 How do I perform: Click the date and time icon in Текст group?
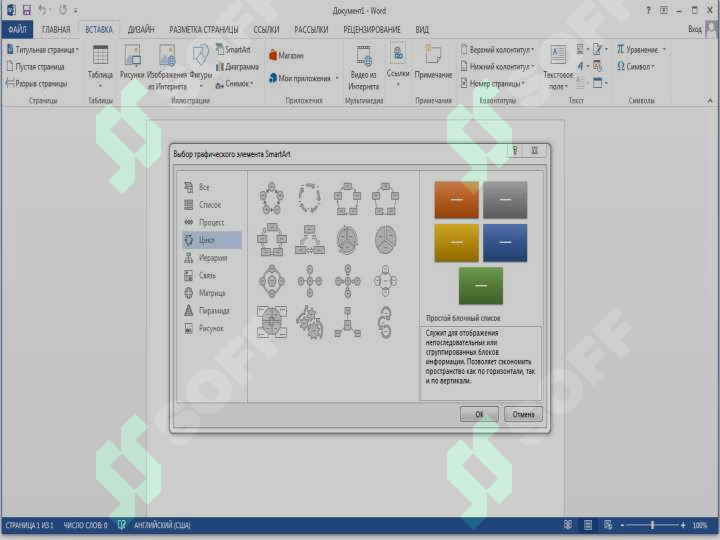click(597, 67)
